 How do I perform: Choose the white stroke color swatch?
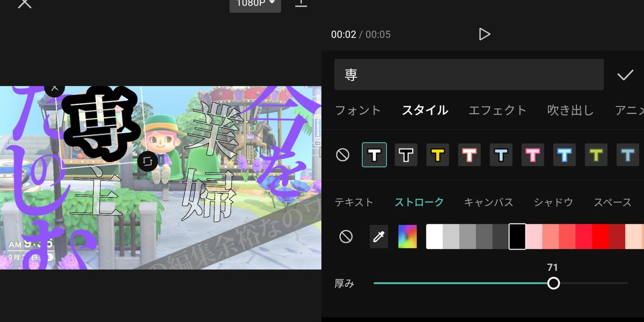[x=435, y=237]
